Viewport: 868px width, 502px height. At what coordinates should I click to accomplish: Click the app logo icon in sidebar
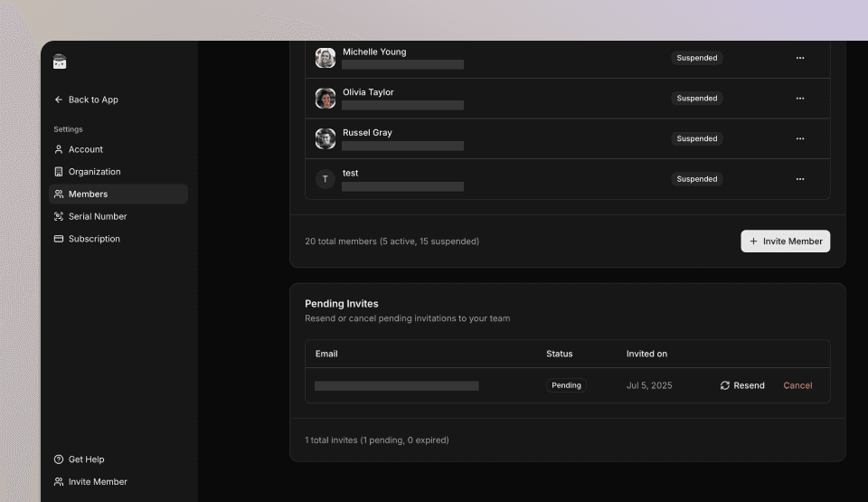[60, 62]
